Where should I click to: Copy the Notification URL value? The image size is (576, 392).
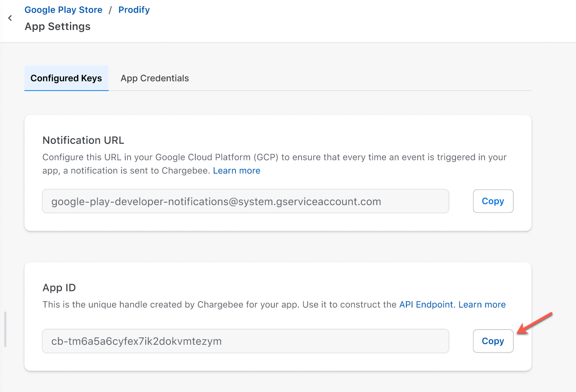click(493, 201)
